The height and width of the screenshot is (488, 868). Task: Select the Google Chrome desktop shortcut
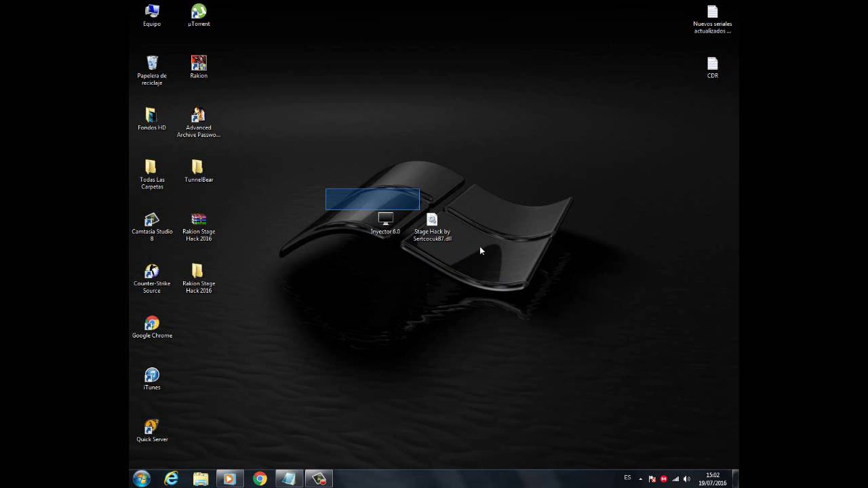[152, 327]
